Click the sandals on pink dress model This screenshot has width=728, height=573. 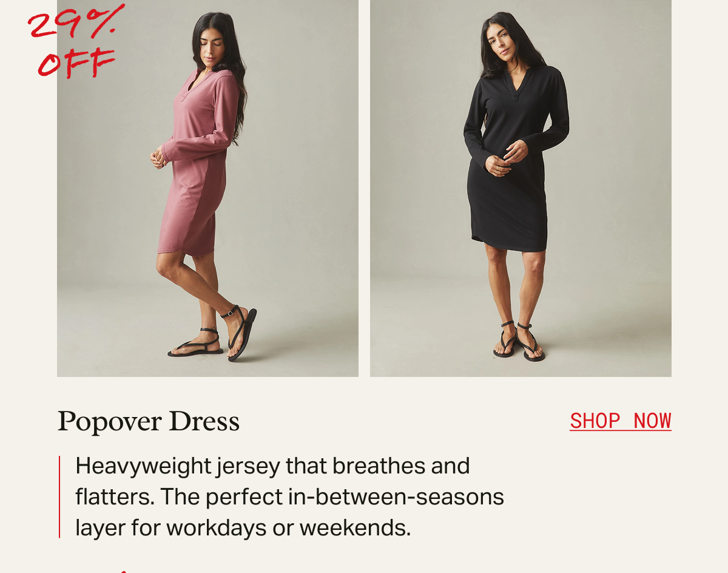click(x=214, y=337)
